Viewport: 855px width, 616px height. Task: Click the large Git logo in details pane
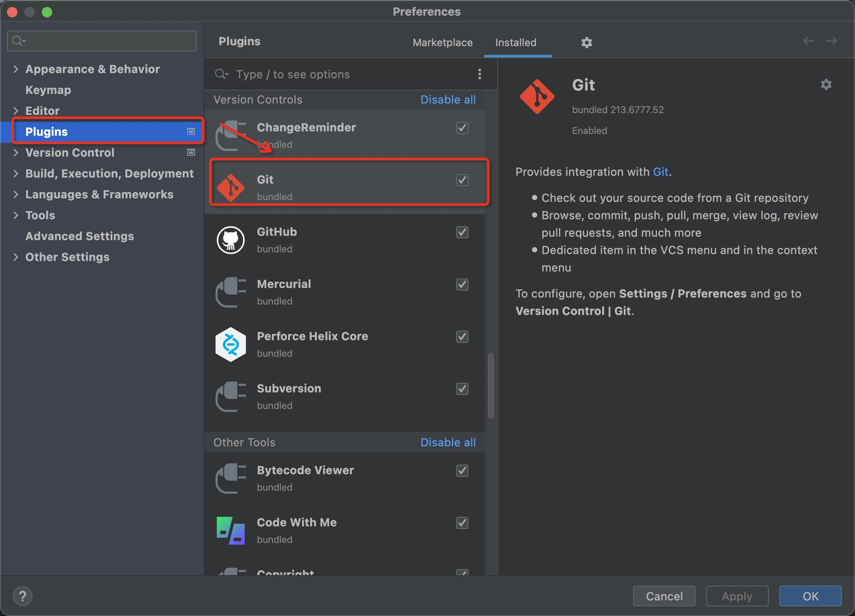tap(537, 97)
